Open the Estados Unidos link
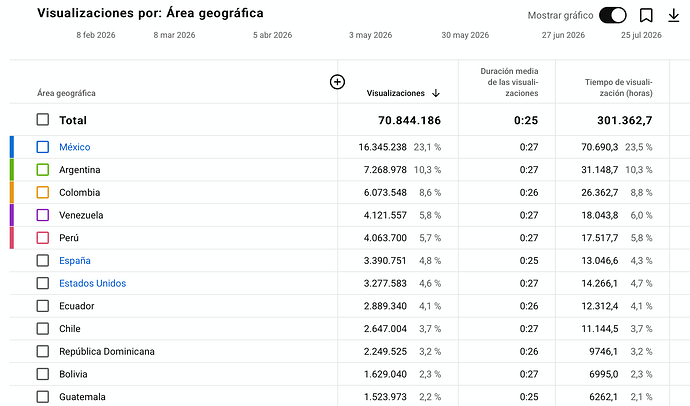 tap(92, 283)
